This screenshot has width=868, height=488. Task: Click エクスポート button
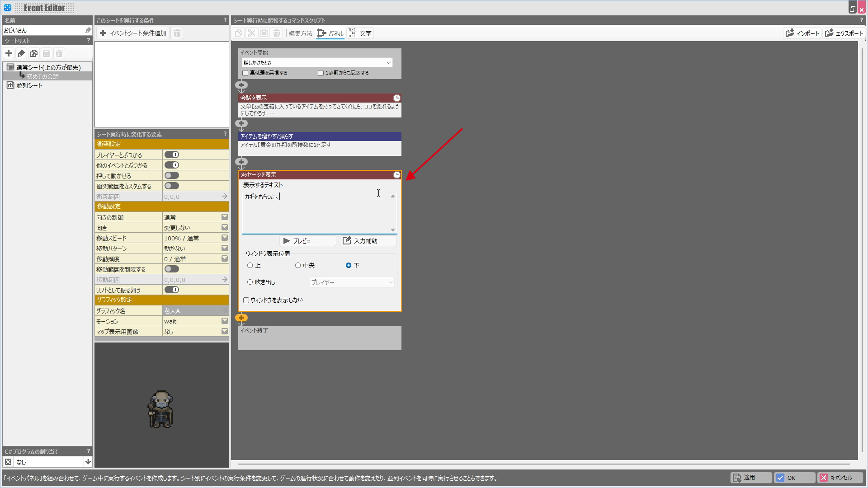[844, 33]
